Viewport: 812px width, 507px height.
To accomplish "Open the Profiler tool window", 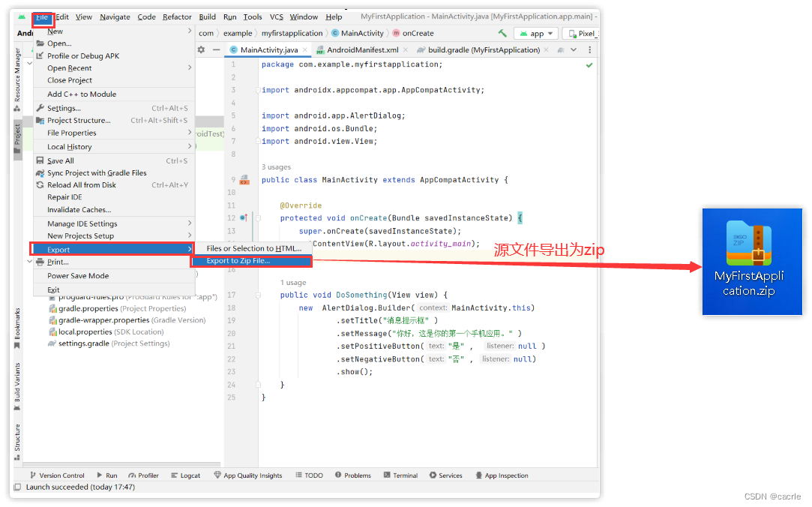I will (143, 475).
